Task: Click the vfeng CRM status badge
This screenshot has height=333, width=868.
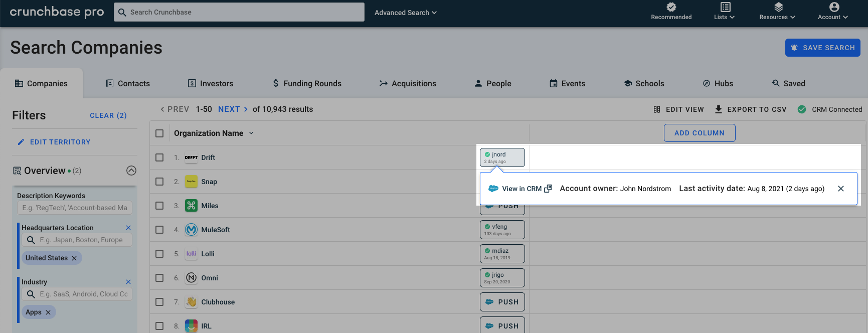Action: pyautogui.click(x=502, y=230)
